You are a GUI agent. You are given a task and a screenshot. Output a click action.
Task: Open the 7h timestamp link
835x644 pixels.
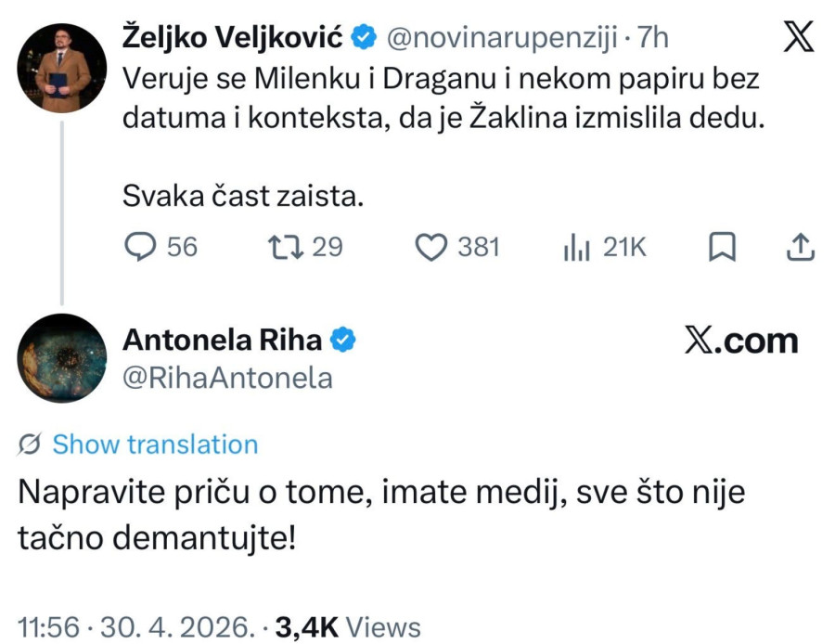(653, 37)
